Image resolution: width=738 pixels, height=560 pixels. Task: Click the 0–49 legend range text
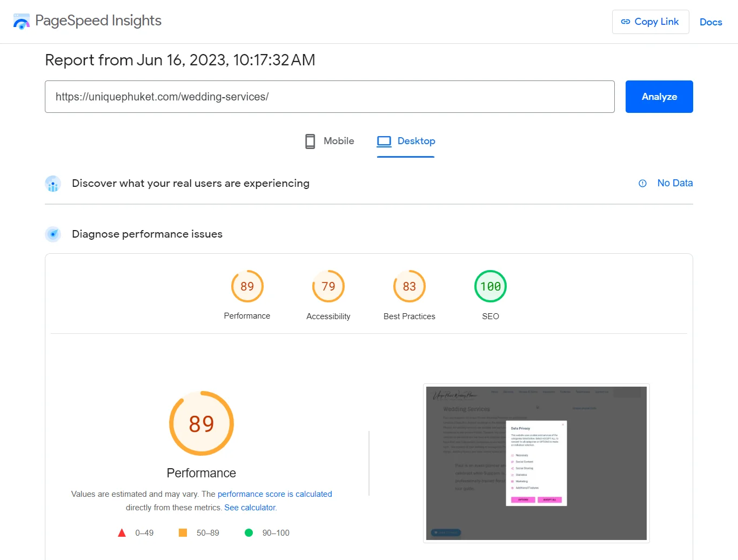pos(144,533)
